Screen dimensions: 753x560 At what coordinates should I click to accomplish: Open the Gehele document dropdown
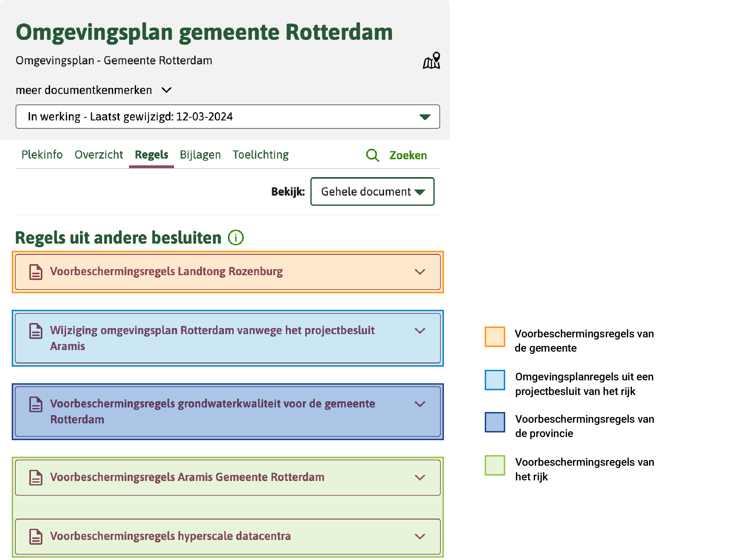(372, 192)
